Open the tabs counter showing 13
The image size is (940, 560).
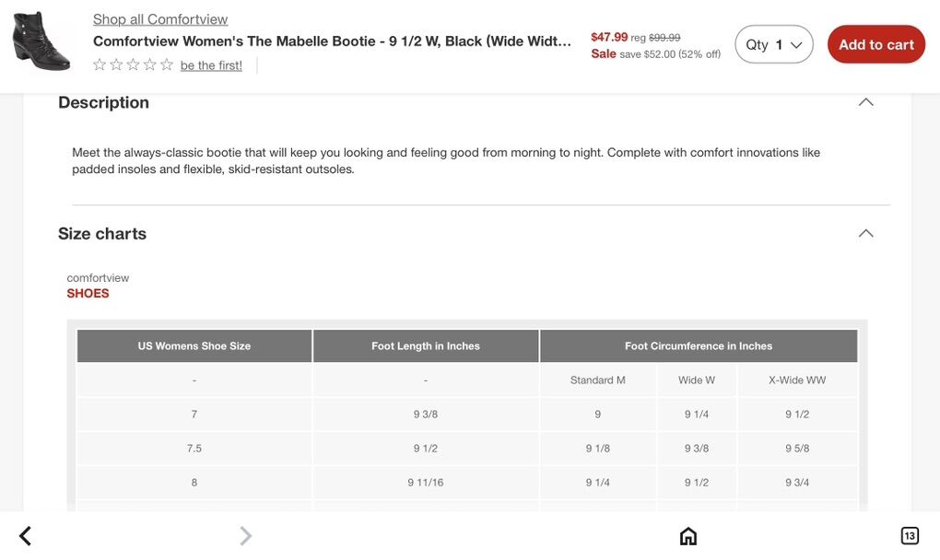(x=910, y=536)
